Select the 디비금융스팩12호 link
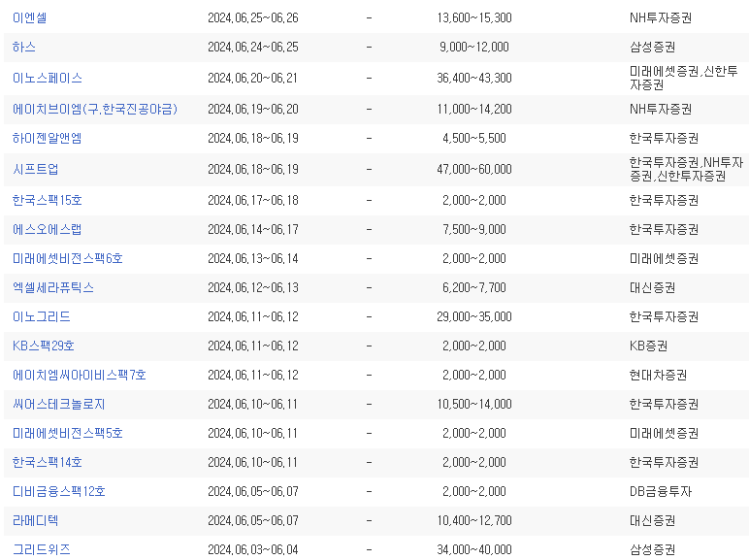Screen dimensions: 749x560 (59, 492)
